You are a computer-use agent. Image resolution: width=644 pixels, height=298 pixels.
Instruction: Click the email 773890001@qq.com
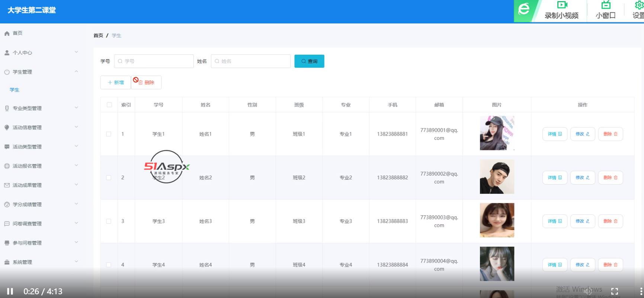[x=439, y=134]
